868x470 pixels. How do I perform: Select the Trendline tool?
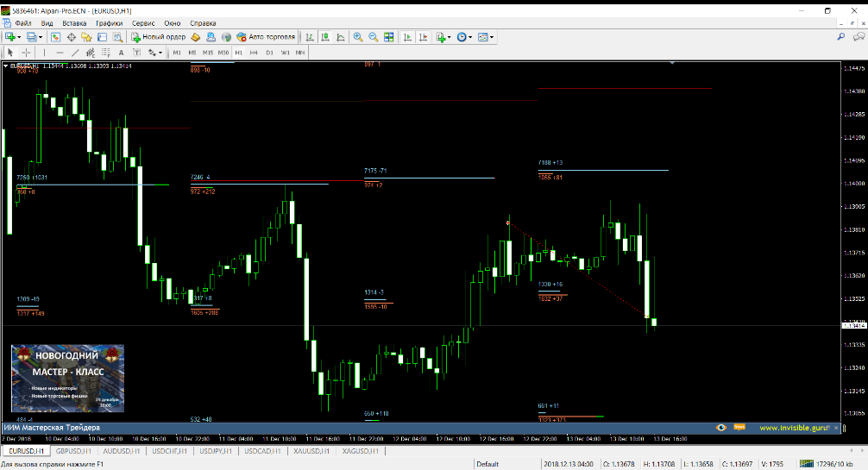tap(75, 53)
